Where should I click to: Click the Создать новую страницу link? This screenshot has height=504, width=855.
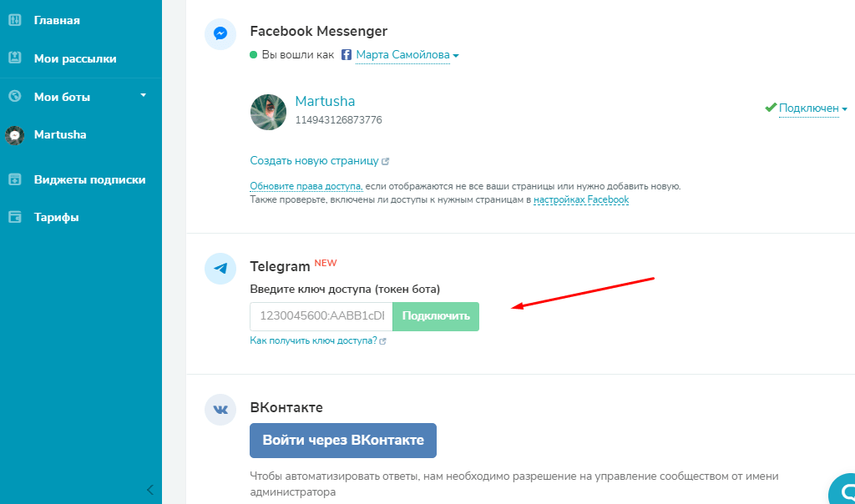(x=316, y=160)
